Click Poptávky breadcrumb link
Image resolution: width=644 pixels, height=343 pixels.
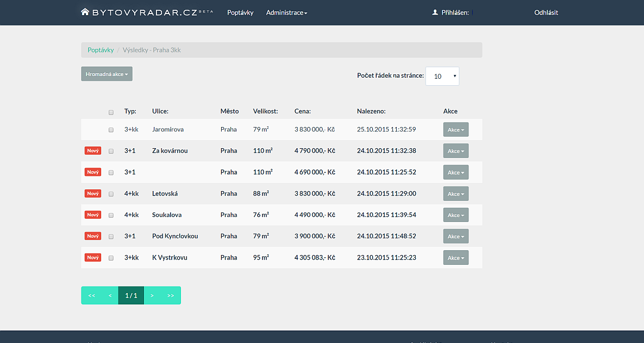(101, 50)
